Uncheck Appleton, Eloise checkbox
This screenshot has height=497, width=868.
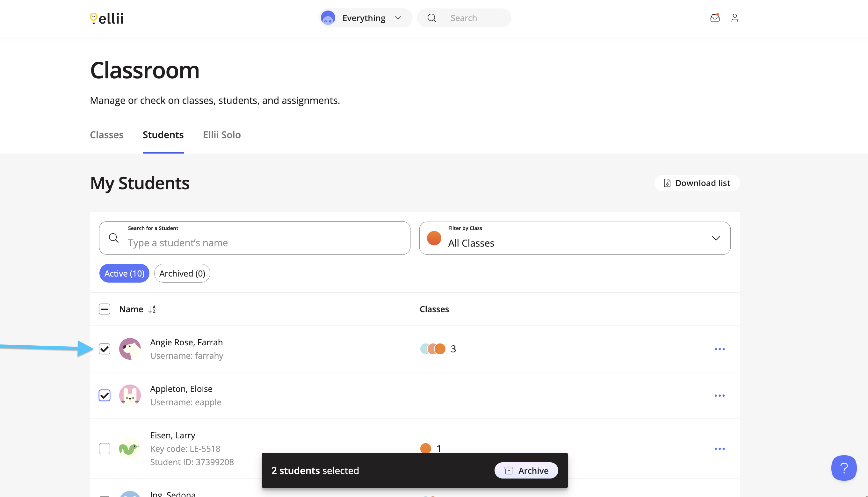(105, 395)
